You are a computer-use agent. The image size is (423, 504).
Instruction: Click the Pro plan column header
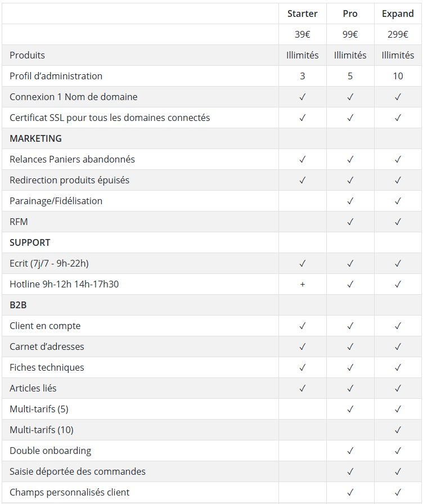(350, 14)
